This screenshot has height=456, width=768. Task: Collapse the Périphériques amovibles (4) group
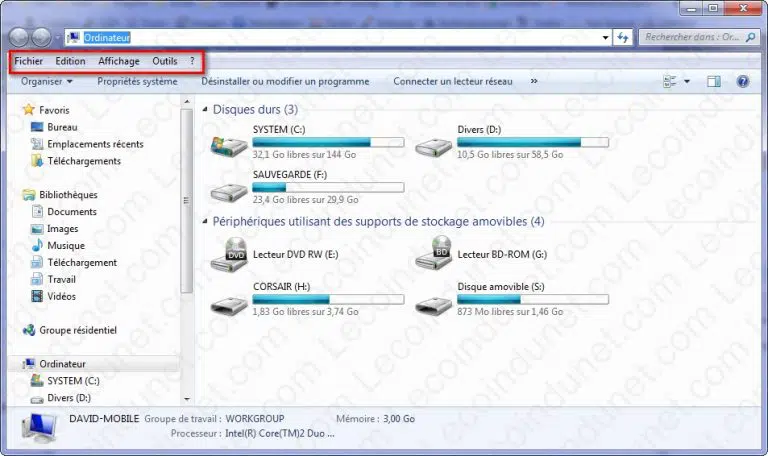pyautogui.click(x=205, y=222)
